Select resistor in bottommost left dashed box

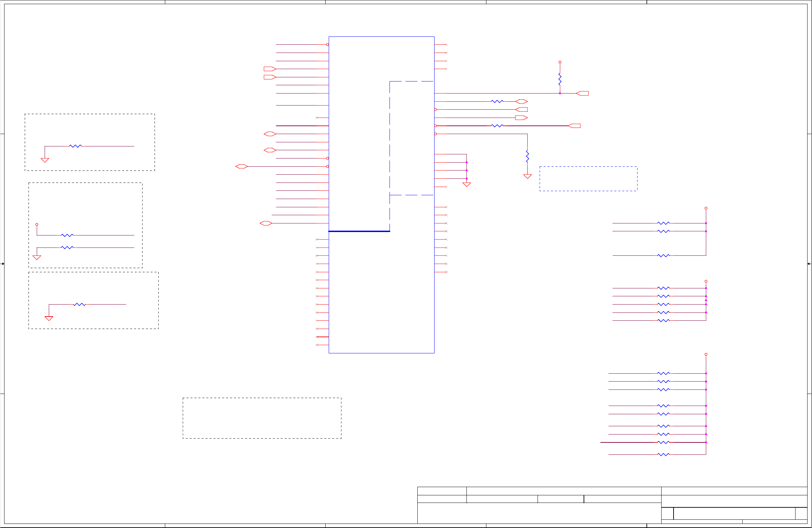[79, 304]
